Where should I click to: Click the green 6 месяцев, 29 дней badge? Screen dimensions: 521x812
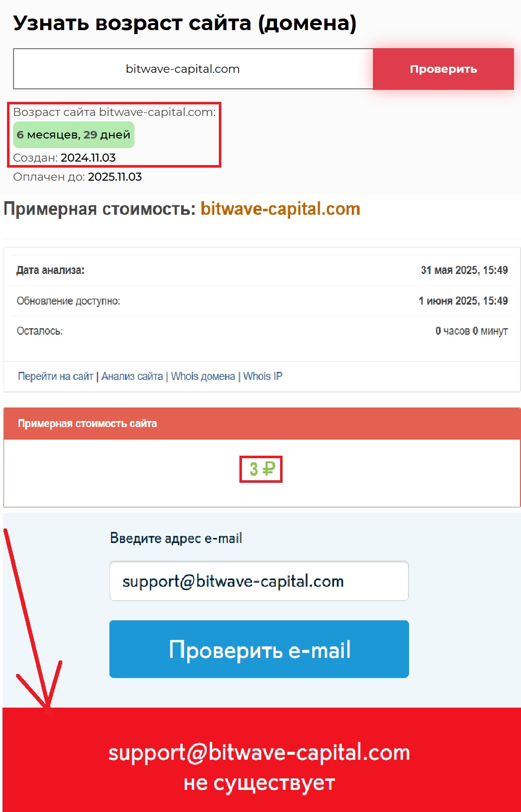pos(74,134)
